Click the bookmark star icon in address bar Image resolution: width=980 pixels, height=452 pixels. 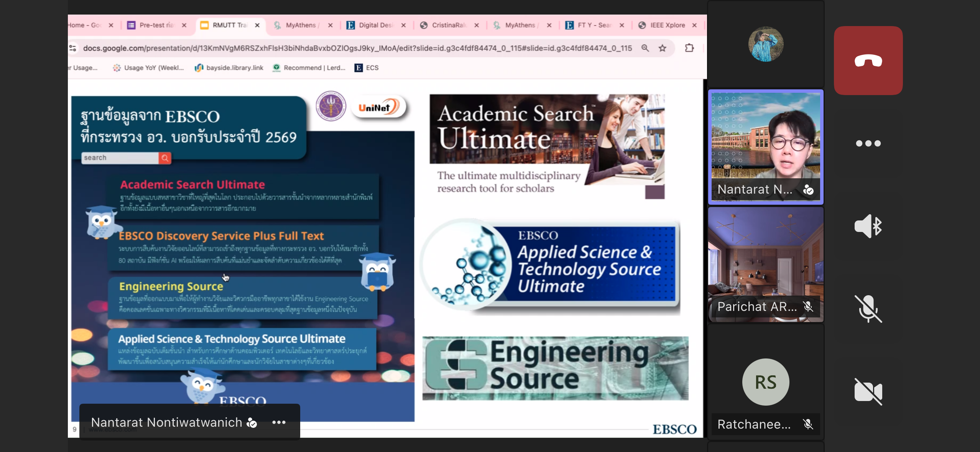click(x=663, y=48)
